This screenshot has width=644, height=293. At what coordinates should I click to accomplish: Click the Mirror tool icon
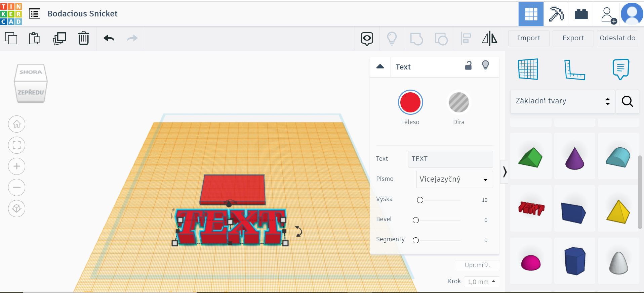(490, 39)
